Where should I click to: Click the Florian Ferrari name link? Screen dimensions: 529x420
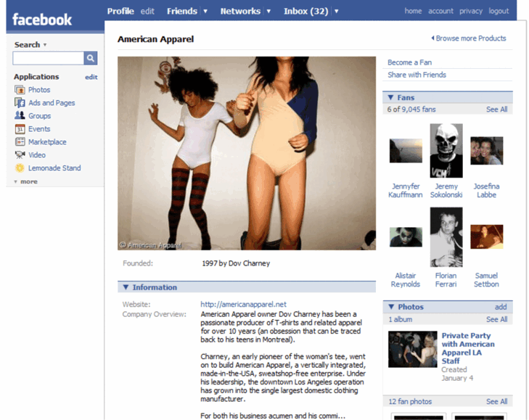click(446, 280)
